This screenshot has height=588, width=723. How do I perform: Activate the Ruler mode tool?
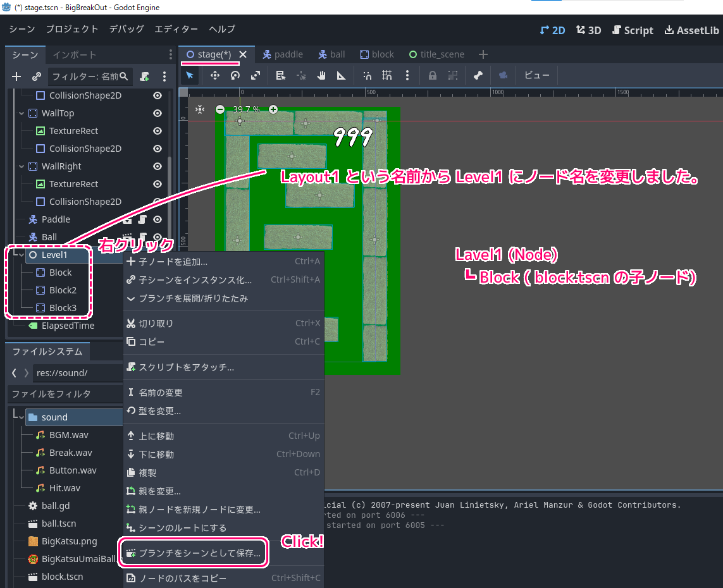point(341,76)
